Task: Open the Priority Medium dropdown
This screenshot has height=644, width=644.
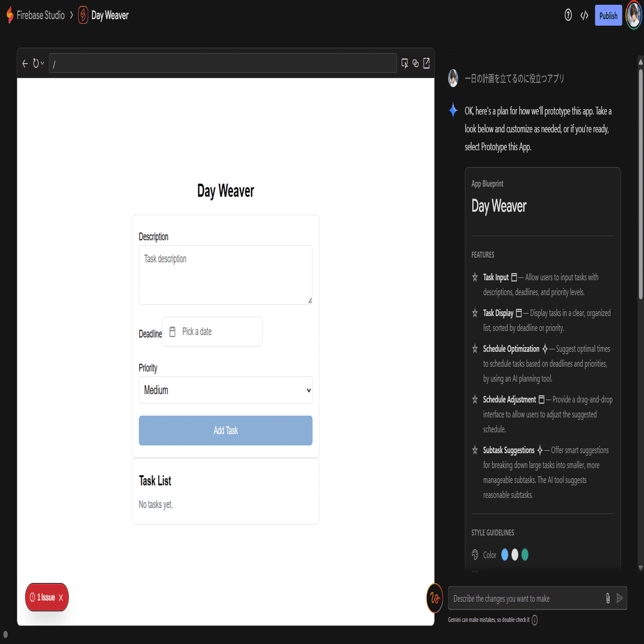Action: click(x=225, y=390)
